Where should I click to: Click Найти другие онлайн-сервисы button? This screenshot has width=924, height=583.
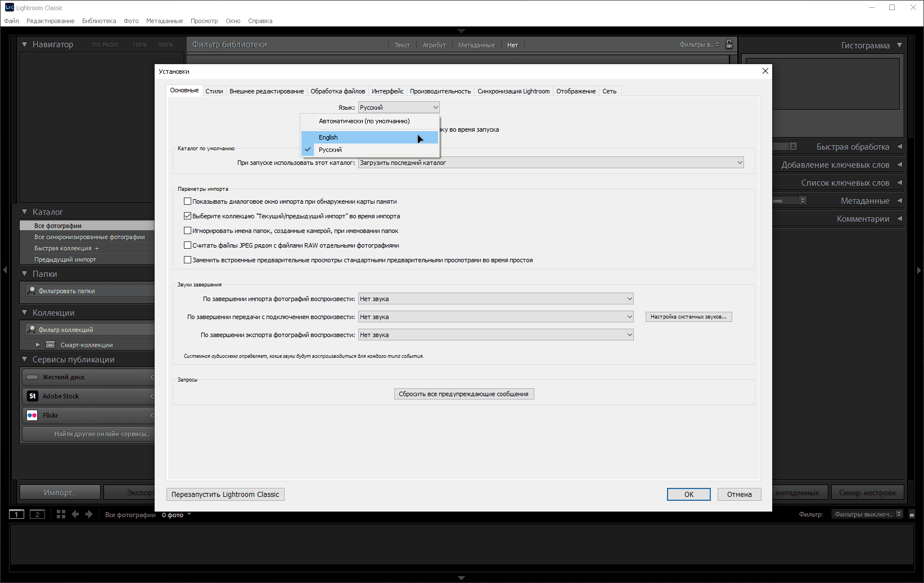pyautogui.click(x=89, y=434)
